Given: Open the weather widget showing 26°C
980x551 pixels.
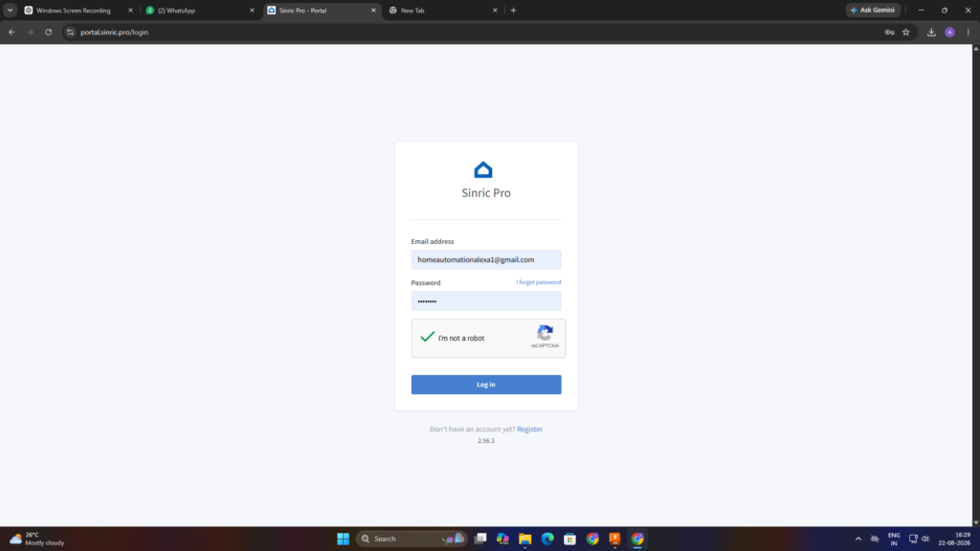Looking at the screenshot, I should (x=37, y=539).
